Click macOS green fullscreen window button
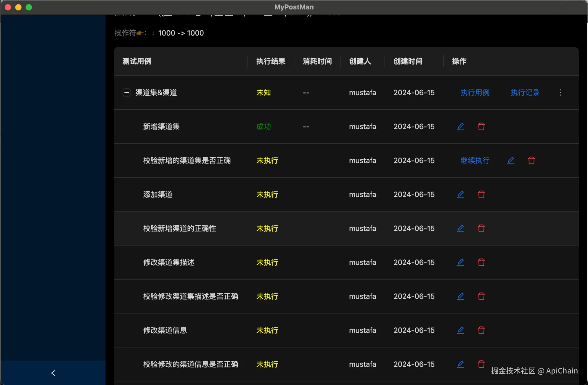This screenshot has width=588, height=385. tap(29, 7)
